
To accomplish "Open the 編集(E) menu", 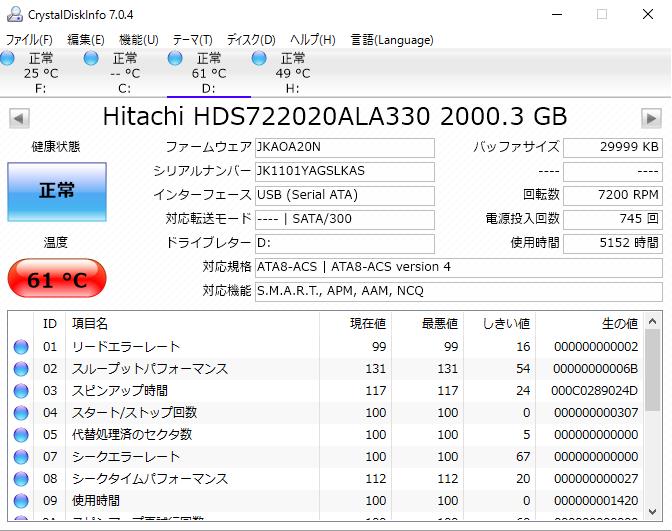I will [x=86, y=40].
